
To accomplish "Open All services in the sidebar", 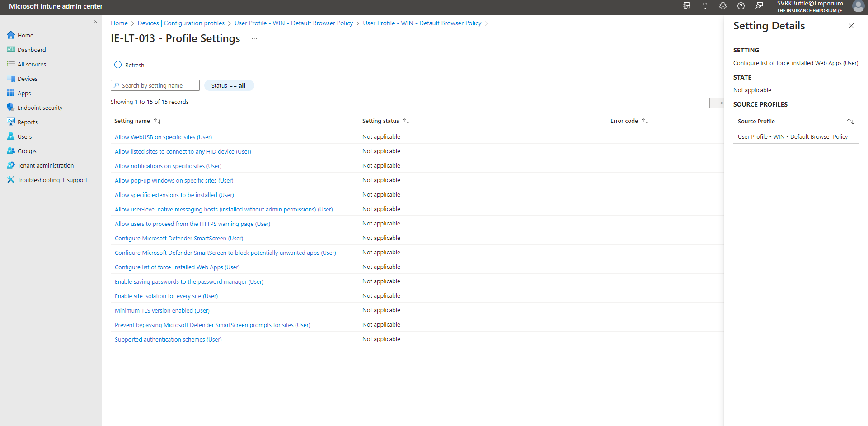I will [32, 64].
